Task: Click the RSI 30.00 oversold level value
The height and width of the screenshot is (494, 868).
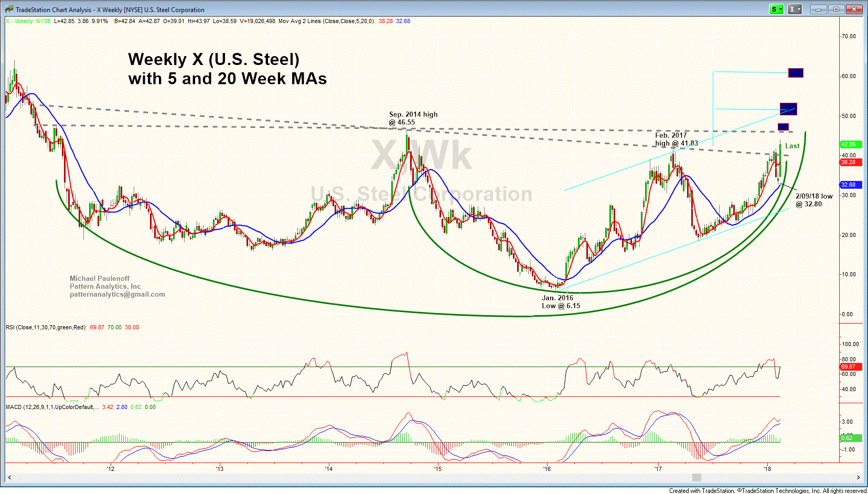Action: [x=132, y=327]
